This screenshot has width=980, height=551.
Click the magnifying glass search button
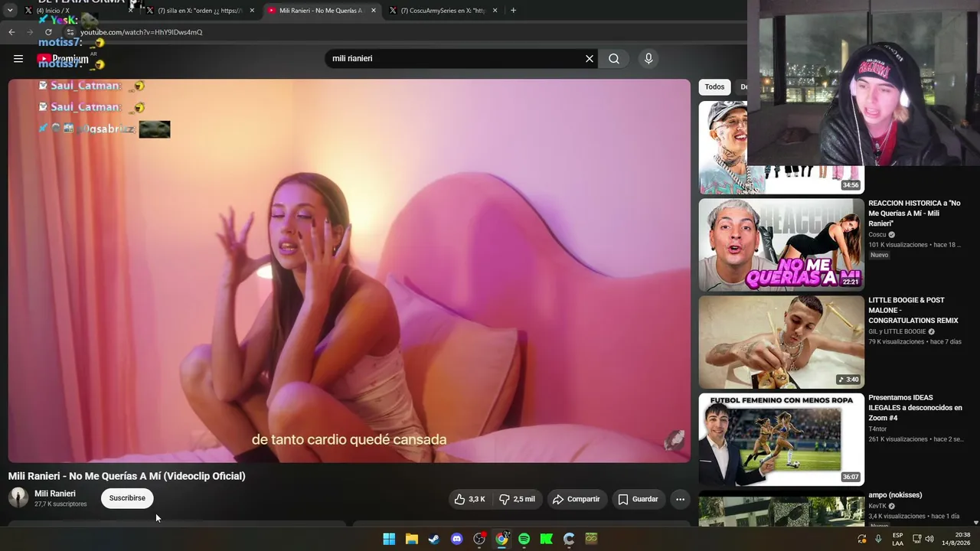tap(614, 58)
